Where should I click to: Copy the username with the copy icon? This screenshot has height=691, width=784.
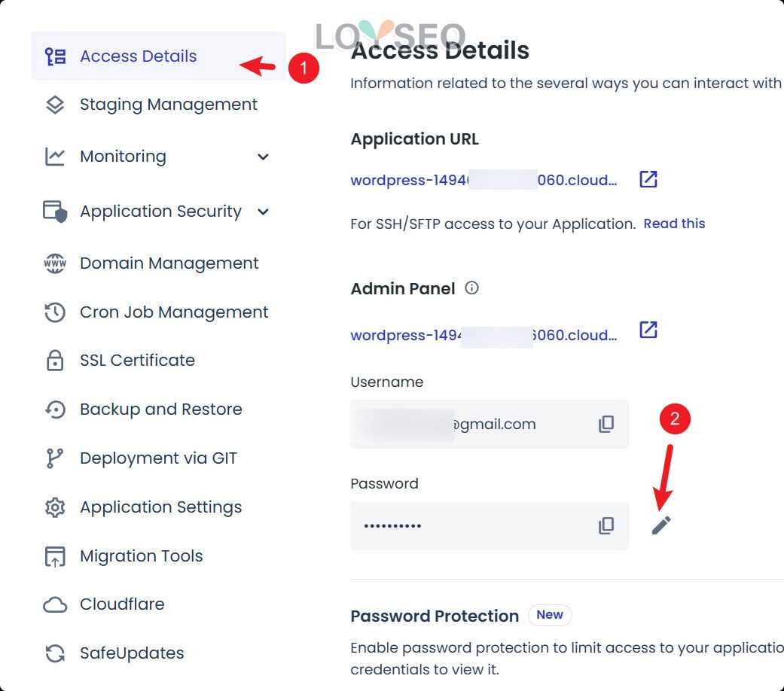(x=606, y=425)
